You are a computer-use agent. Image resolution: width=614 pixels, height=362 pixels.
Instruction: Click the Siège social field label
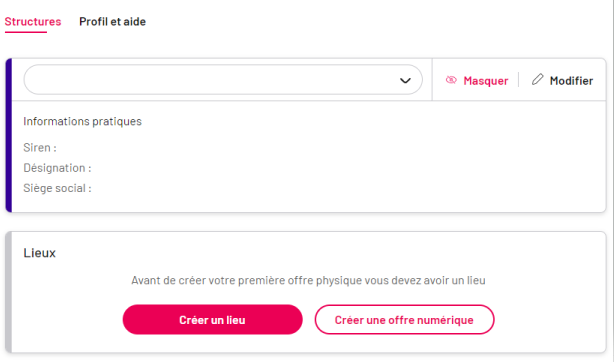pyautogui.click(x=57, y=188)
